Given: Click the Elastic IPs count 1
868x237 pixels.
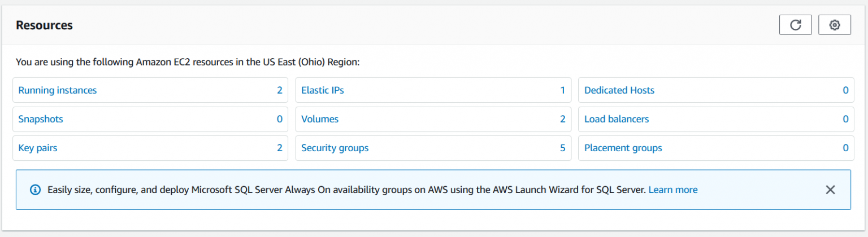Looking at the screenshot, I should click(x=563, y=90).
